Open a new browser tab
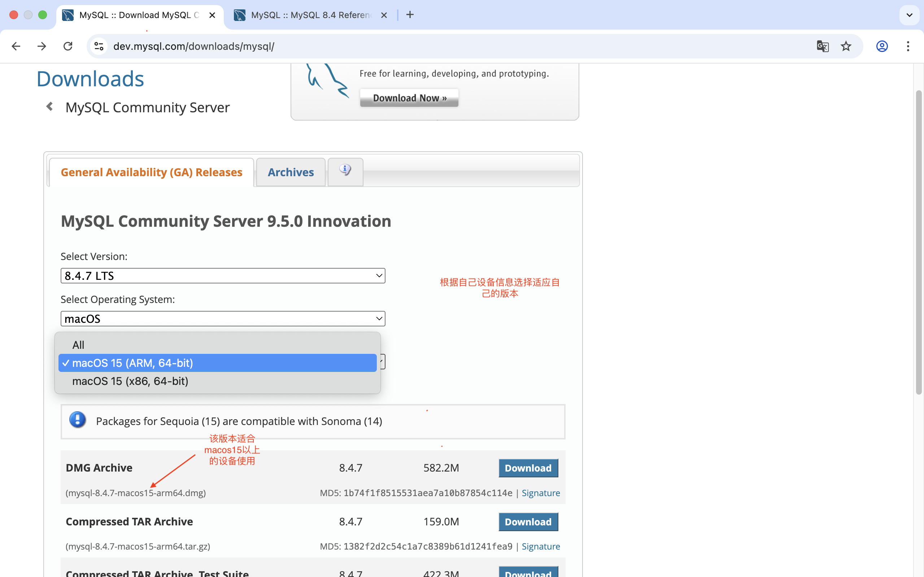Screen dimensions: 924x577 pos(410,15)
